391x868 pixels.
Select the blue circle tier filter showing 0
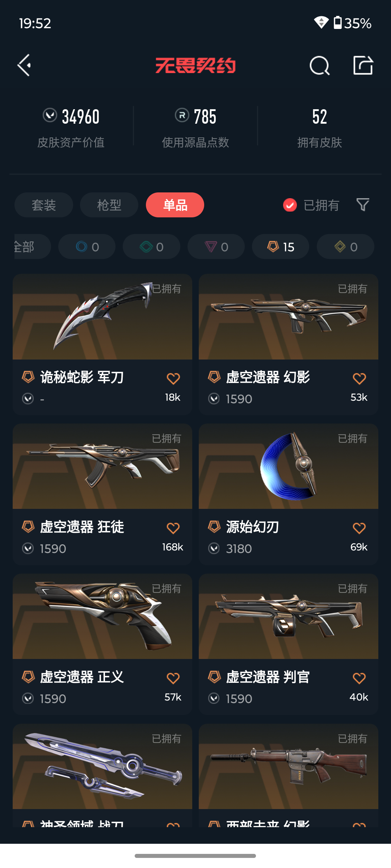tap(87, 247)
